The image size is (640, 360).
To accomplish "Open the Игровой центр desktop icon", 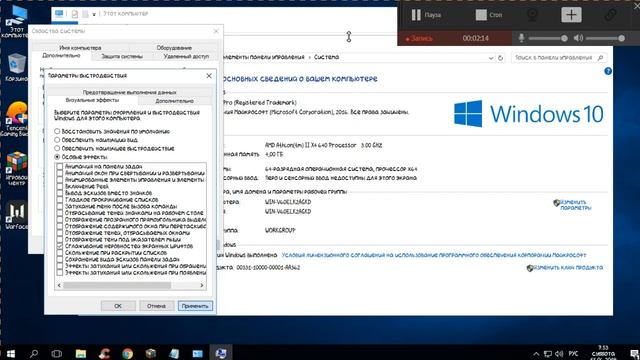I will coord(16,168).
